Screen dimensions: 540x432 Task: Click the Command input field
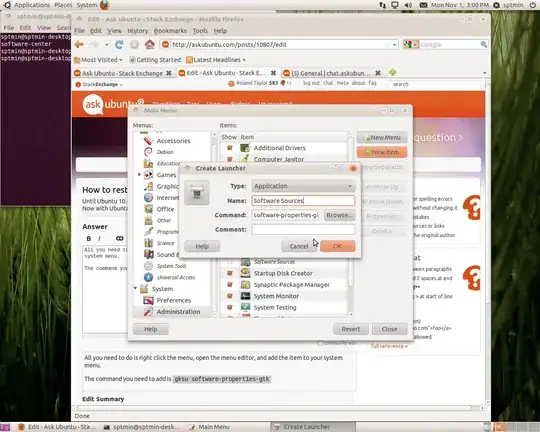(286, 215)
